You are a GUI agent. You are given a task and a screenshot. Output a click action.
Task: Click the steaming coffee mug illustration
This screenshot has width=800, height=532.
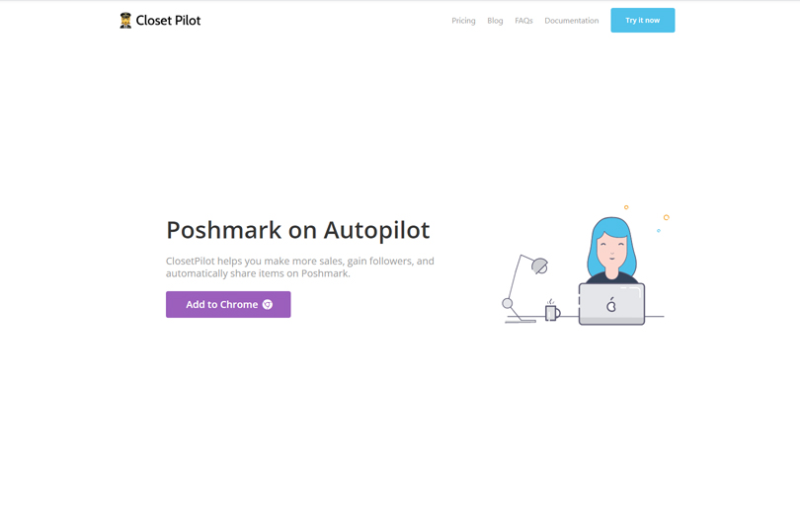(552, 310)
